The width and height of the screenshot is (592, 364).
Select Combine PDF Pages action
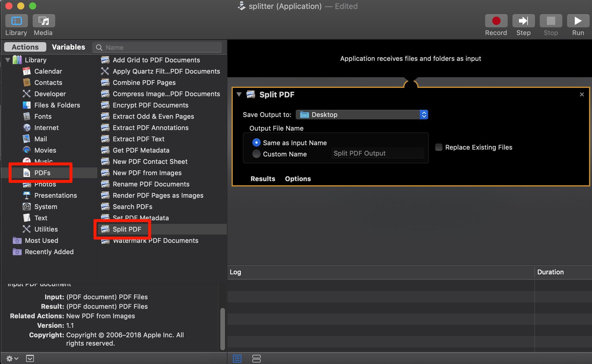tap(144, 83)
